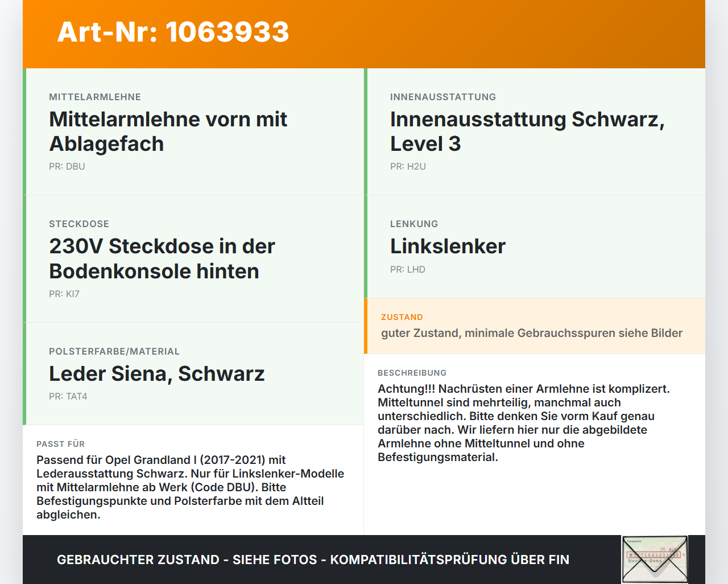This screenshot has height=584, width=728.
Task: Click the Opel Grandland compatibility paragraph
Action: click(x=191, y=487)
